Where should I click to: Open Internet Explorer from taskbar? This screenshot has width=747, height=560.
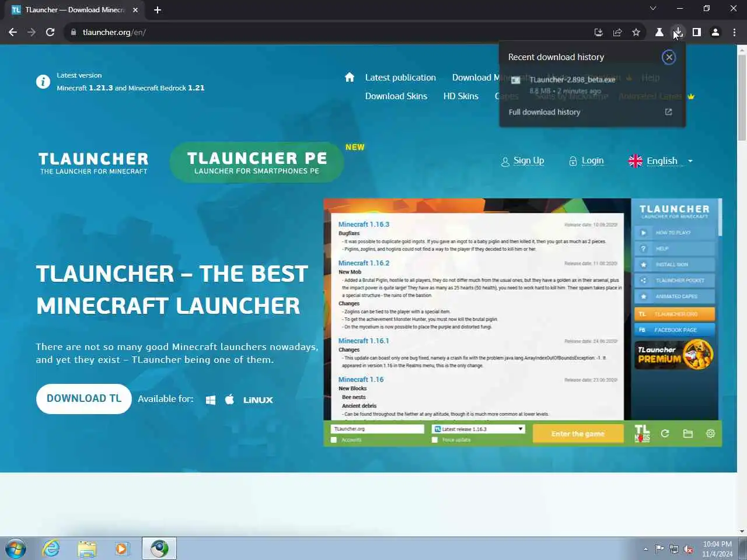point(51,548)
